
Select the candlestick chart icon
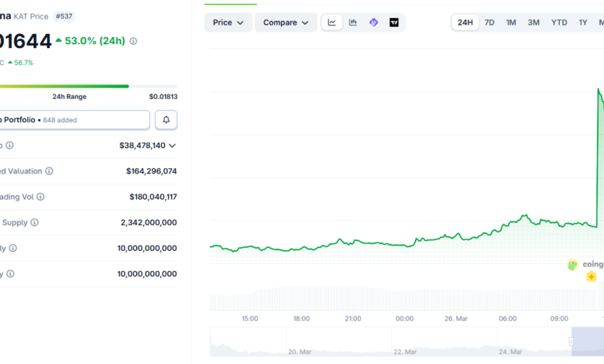(x=353, y=22)
